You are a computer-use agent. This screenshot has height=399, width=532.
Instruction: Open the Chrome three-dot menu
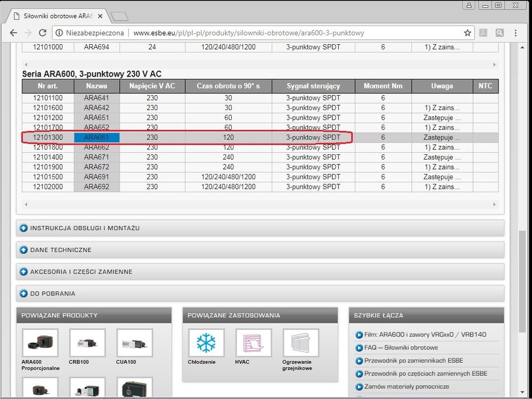pyautogui.click(x=516, y=33)
